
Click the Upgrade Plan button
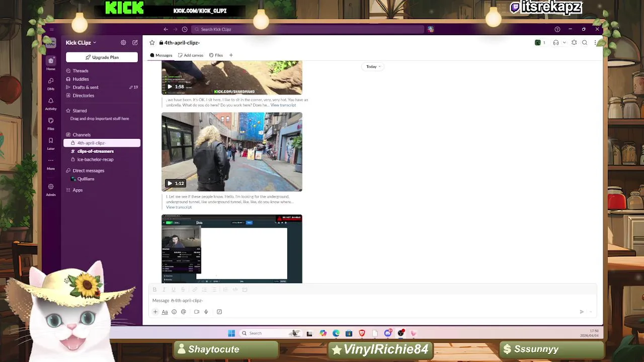click(x=102, y=57)
